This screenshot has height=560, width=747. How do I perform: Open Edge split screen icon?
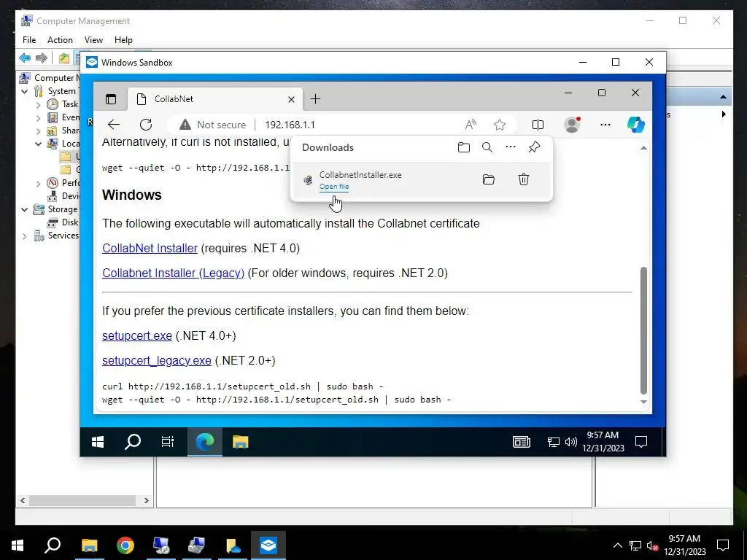(538, 125)
